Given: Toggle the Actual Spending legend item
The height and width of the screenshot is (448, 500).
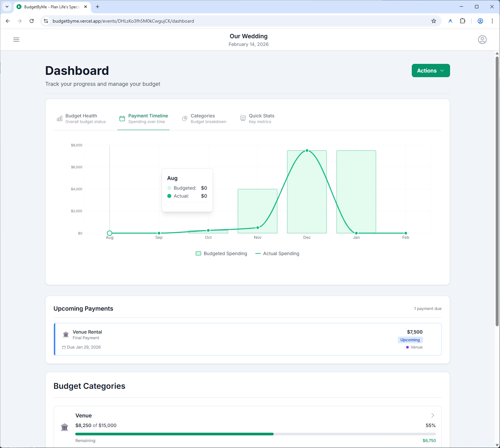Looking at the screenshot, I should tap(277, 253).
